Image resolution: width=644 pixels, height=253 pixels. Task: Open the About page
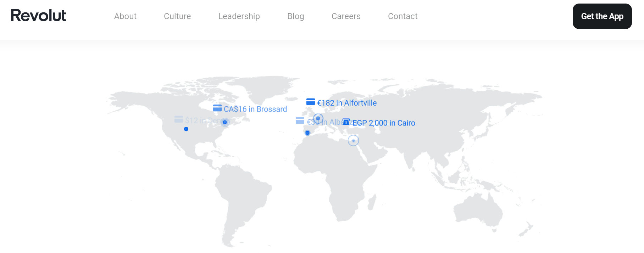click(x=125, y=16)
